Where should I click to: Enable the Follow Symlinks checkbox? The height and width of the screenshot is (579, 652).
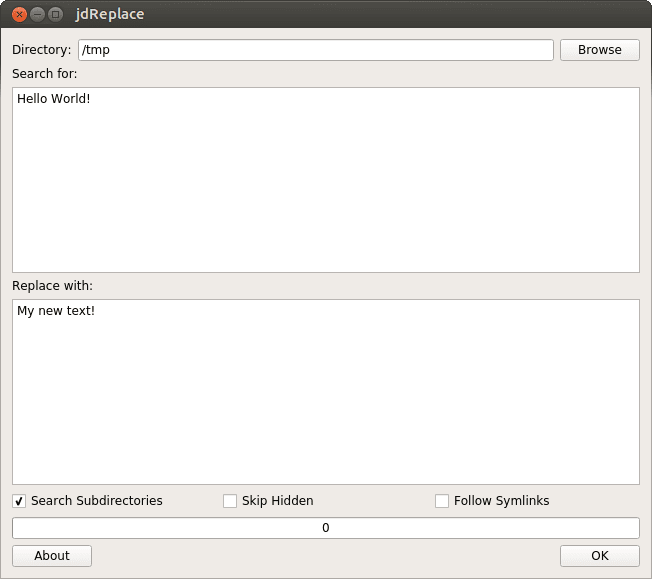(x=442, y=501)
